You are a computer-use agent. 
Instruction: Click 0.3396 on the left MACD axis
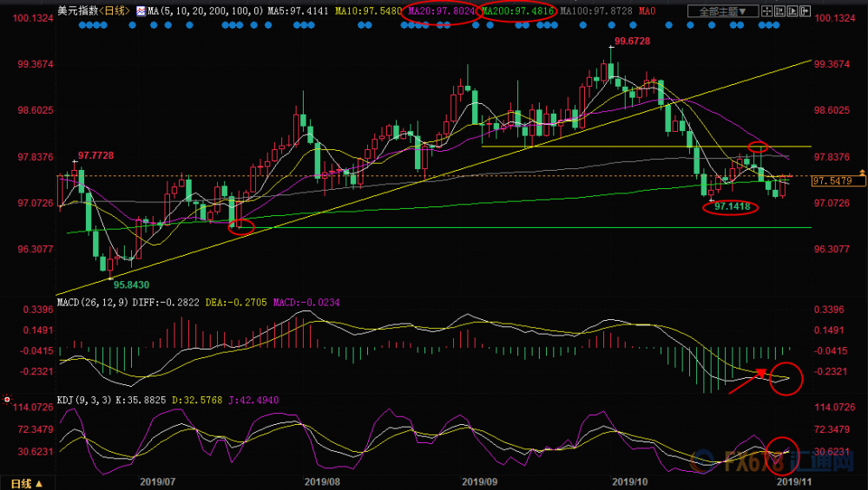click(38, 310)
